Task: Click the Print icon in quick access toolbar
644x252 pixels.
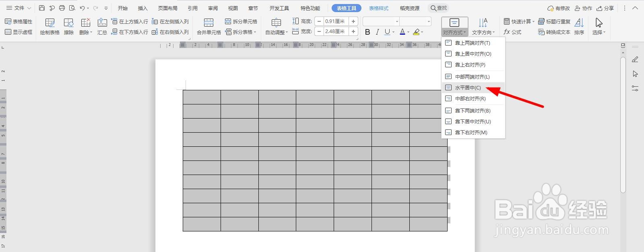Action: click(62, 8)
